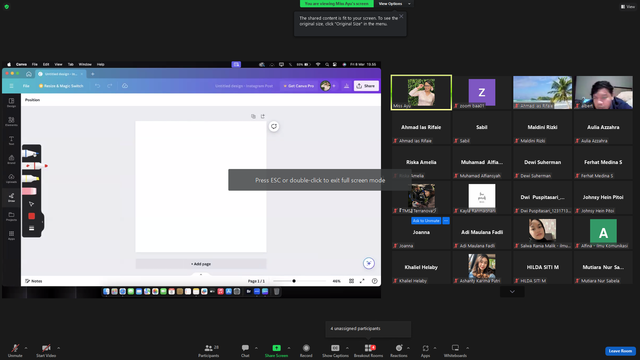Open the arrow next to Chat
Viewport: 640px width, 360px height.
pos(256,348)
